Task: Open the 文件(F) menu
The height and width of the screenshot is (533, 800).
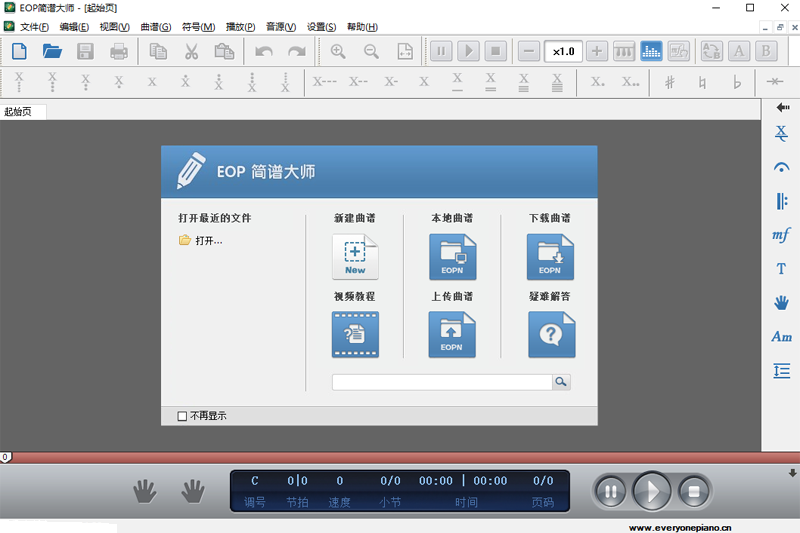Action: (x=36, y=27)
